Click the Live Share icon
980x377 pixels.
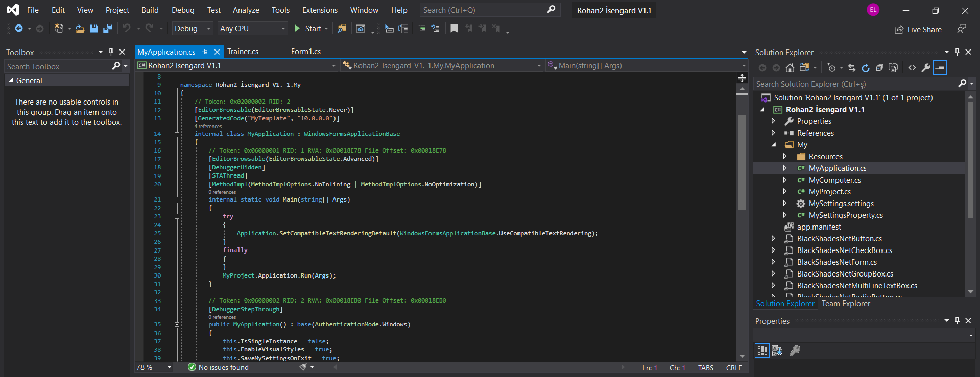899,30
